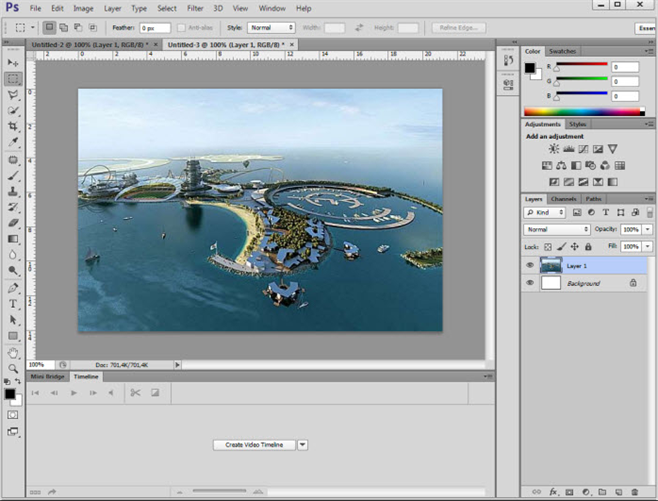
Task: Select the Move tool
Action: [13, 62]
